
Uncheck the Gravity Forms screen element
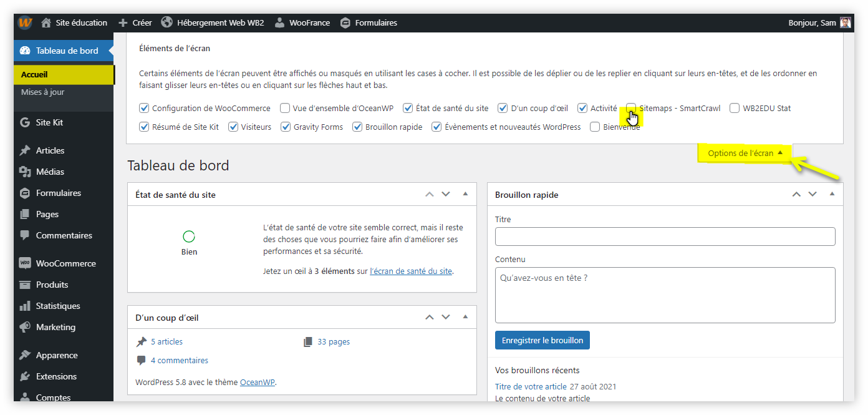[286, 127]
